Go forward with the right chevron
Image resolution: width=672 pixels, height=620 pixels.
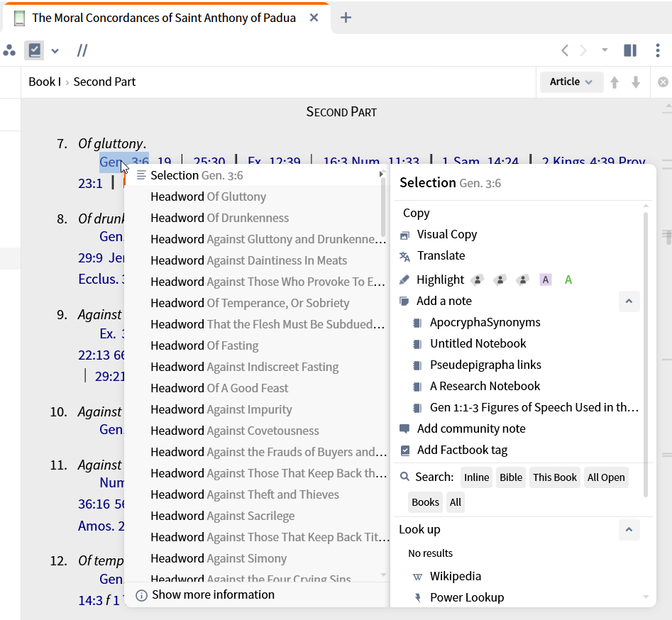click(x=583, y=50)
